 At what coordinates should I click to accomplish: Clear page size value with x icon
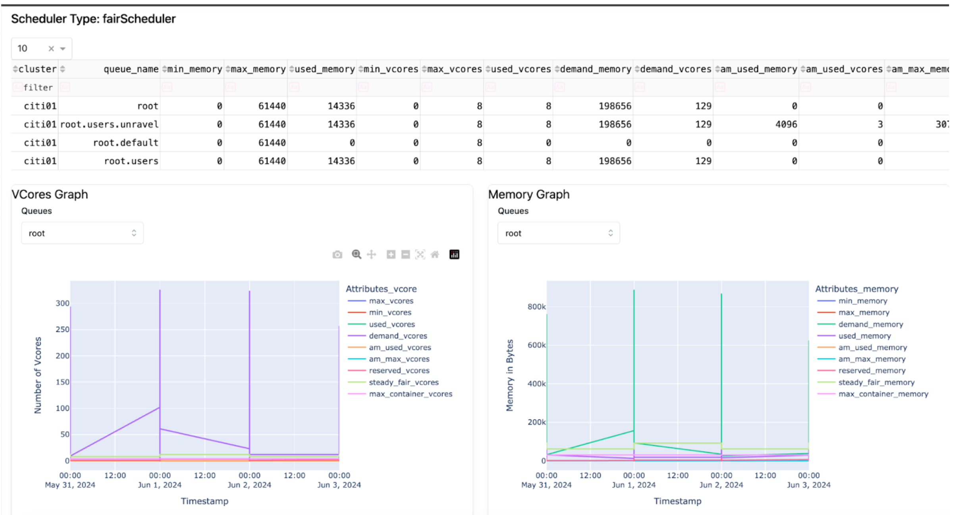click(51, 48)
